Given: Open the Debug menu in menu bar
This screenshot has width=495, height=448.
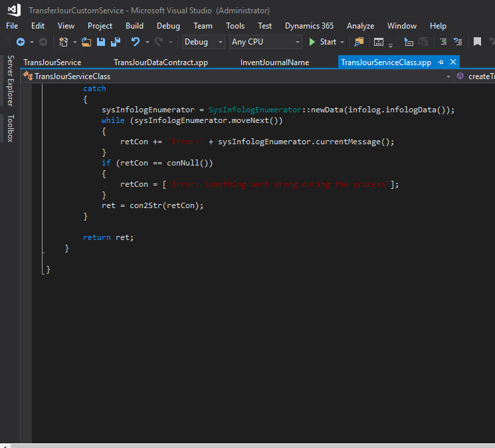Looking at the screenshot, I should [168, 26].
